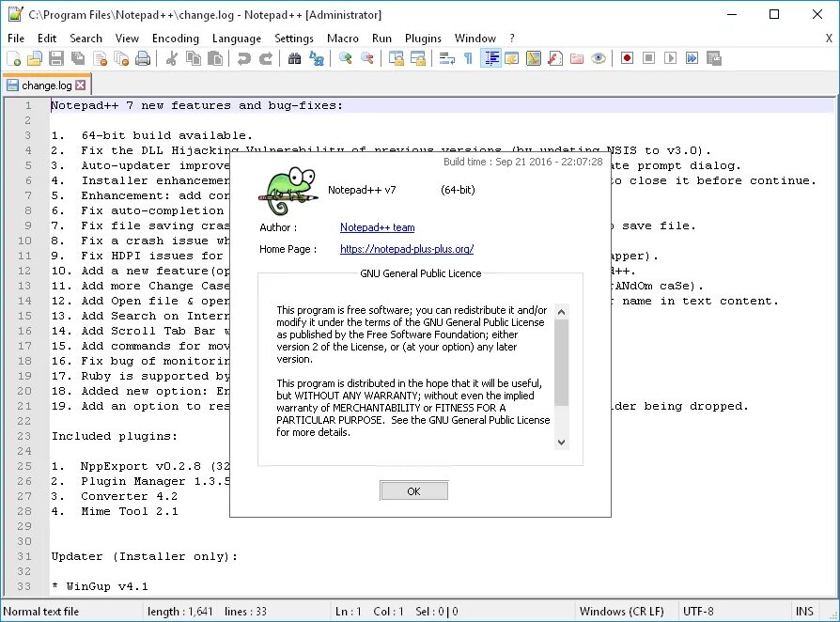Print the document with the printer icon
The width and height of the screenshot is (840, 622).
[143, 58]
